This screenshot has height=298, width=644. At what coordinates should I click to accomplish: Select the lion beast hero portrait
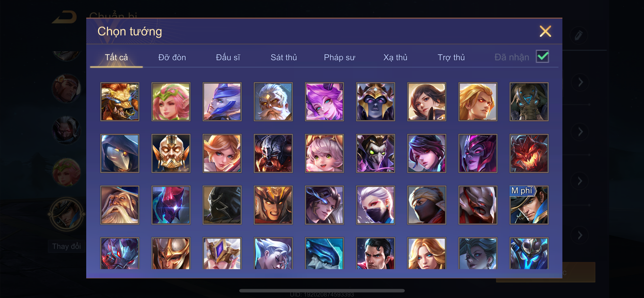pos(120,102)
